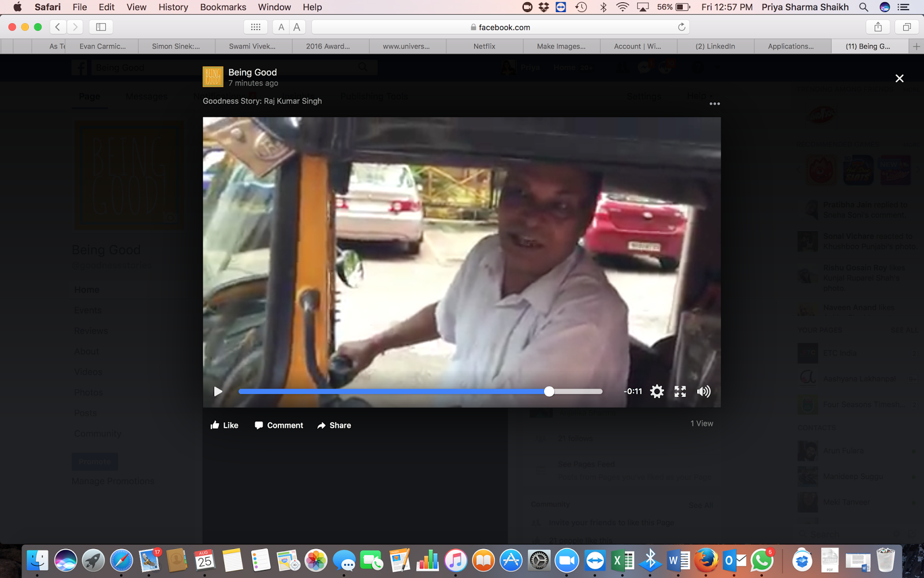The width and height of the screenshot is (924, 578).
Task: Open iTunes in the Dock
Action: coord(456,560)
